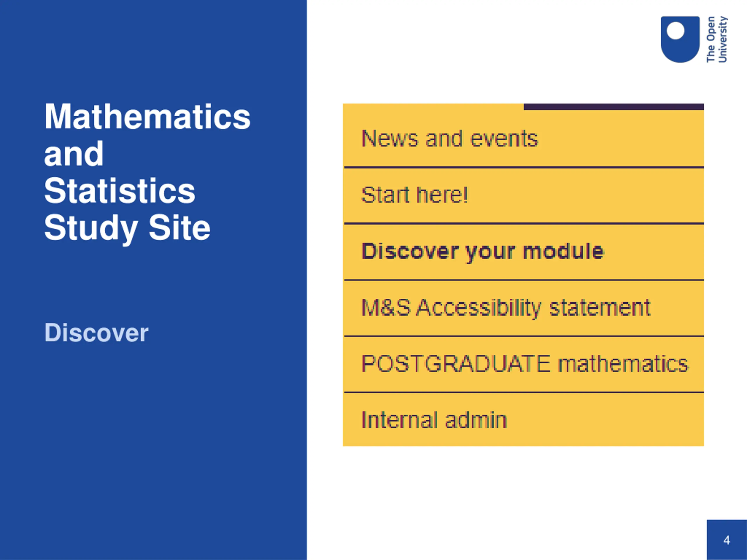This screenshot has height=560, width=747.
Task: Click the word 'Mathematics' in the title
Action: pyautogui.click(x=147, y=117)
